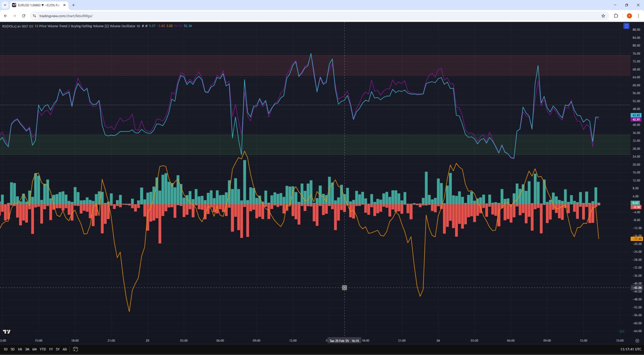Click the RSI(VOLx) indicator title
Viewport: 644px width, 355px height.
tap(9, 26)
